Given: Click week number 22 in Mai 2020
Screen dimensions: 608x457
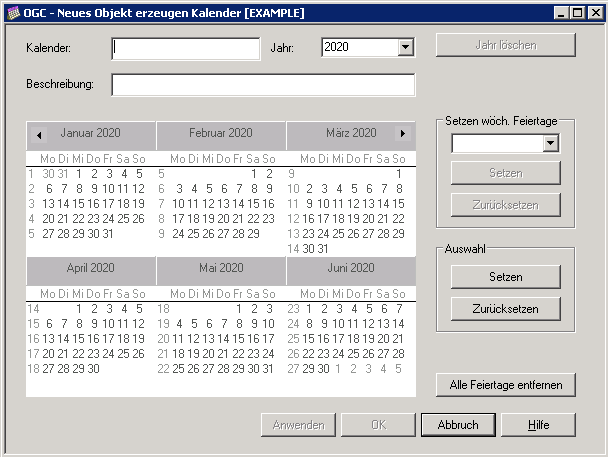Looking at the screenshot, I should (163, 369).
